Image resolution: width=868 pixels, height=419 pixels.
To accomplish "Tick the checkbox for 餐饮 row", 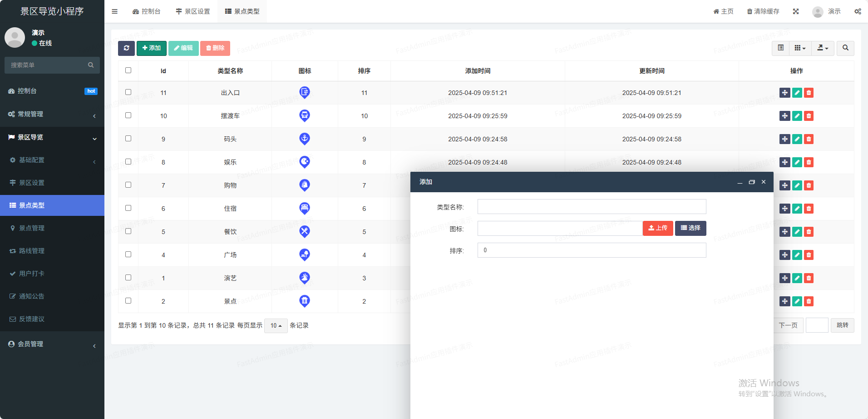I will point(128,231).
